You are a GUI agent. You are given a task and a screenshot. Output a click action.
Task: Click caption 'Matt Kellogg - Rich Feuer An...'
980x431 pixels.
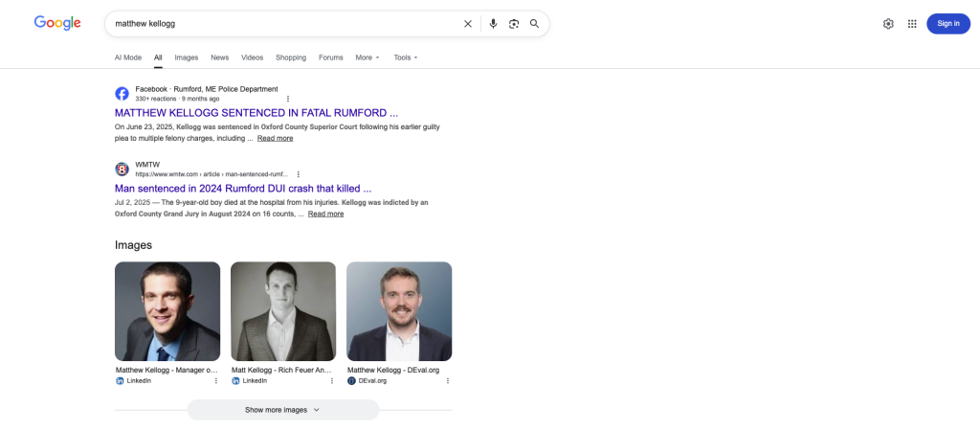coord(281,371)
